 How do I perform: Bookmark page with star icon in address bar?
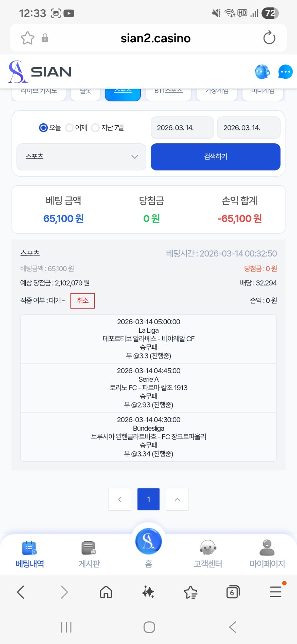pyautogui.click(x=27, y=38)
